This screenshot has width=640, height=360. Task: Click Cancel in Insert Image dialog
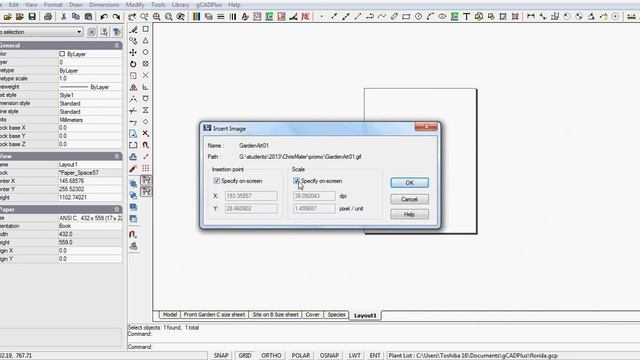pos(409,199)
